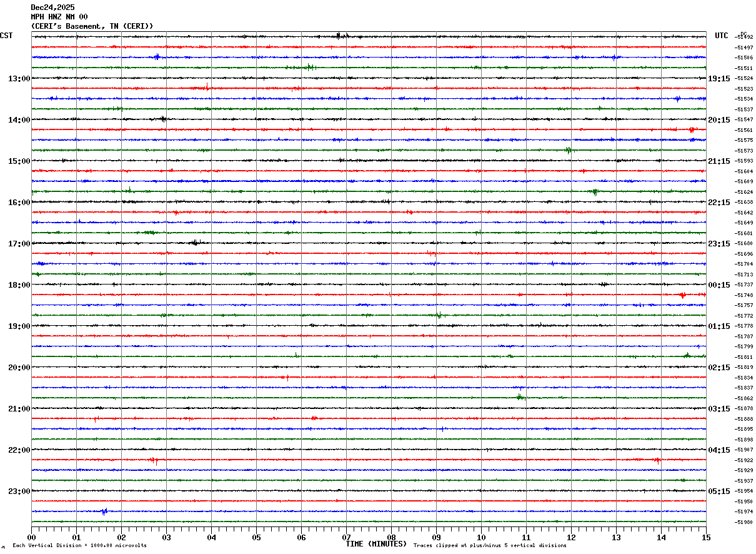Click DC offset value -51895
Screen dimensions: 756x554
(744, 430)
